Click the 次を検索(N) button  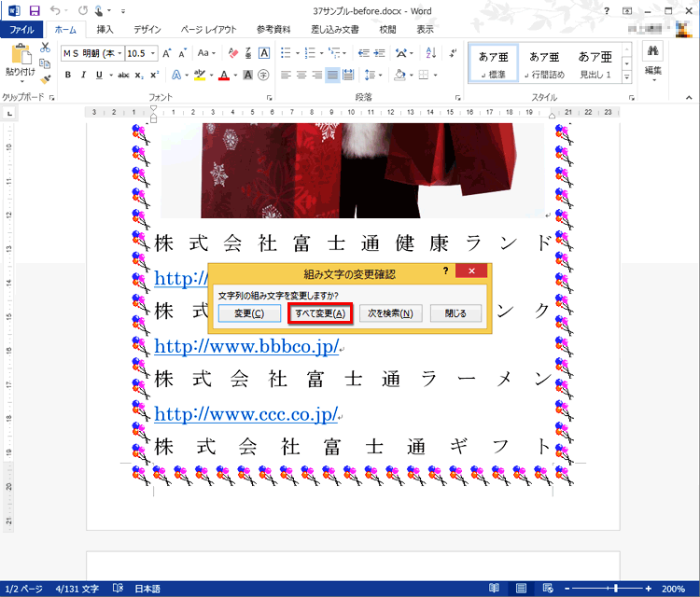pyautogui.click(x=391, y=313)
